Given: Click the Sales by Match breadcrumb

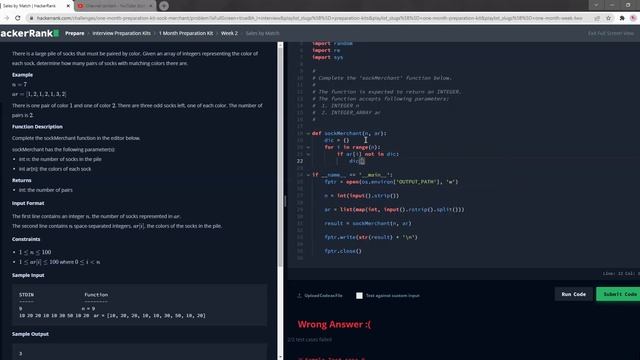Looking at the screenshot, I should 262,33.
